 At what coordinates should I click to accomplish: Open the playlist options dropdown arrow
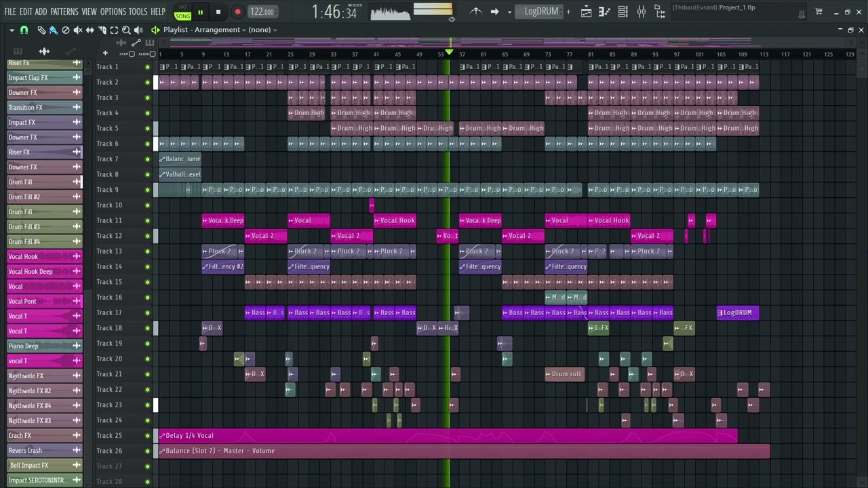[12, 30]
